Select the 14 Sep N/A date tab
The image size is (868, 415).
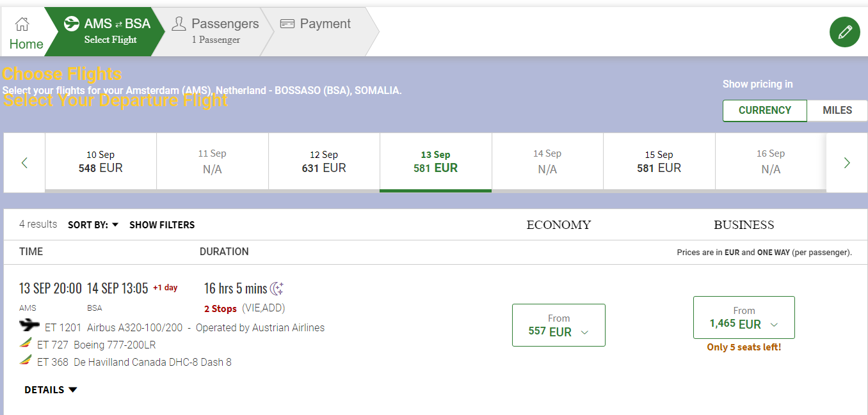click(547, 162)
